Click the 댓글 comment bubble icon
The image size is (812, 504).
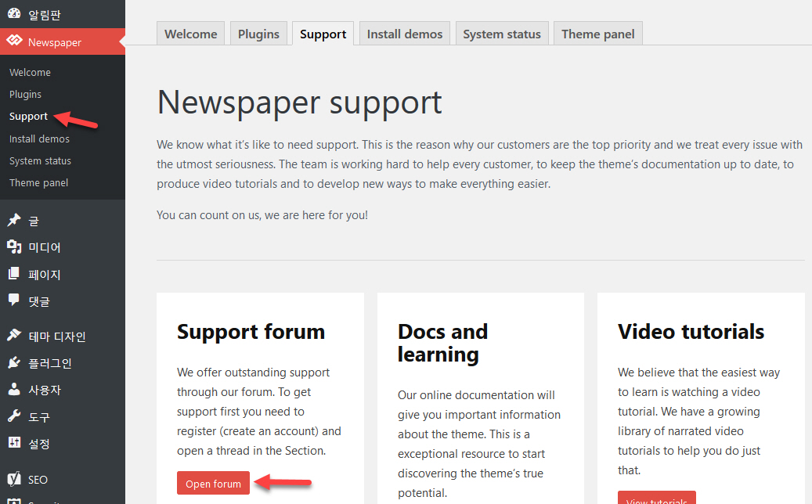pos(14,300)
